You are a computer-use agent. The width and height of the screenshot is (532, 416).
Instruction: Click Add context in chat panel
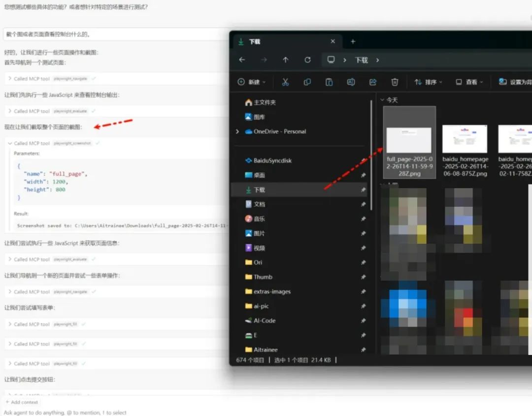[22, 402]
